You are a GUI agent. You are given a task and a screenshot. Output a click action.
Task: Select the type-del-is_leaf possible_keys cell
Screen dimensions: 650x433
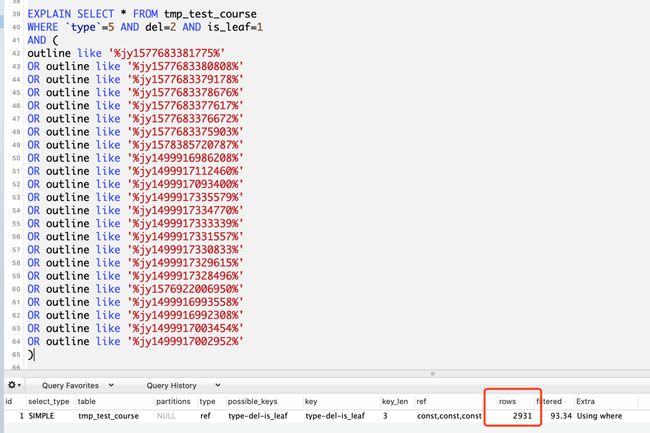point(258,416)
